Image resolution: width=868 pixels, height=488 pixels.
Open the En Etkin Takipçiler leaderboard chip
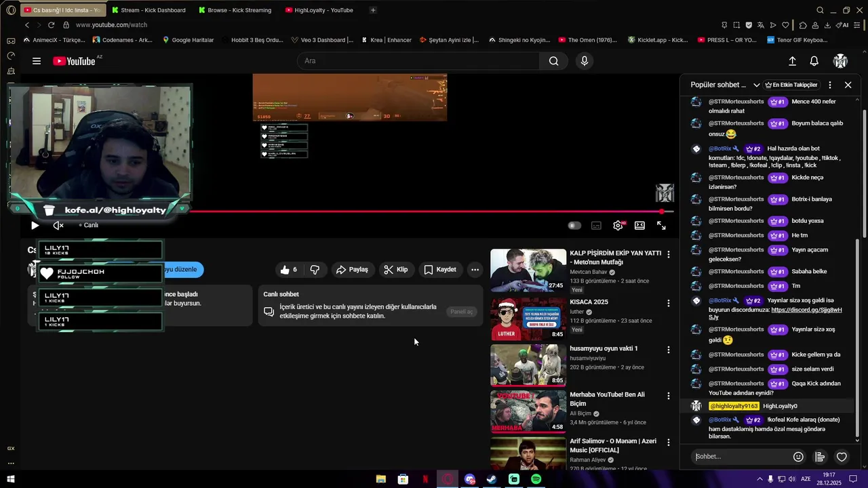tap(791, 85)
